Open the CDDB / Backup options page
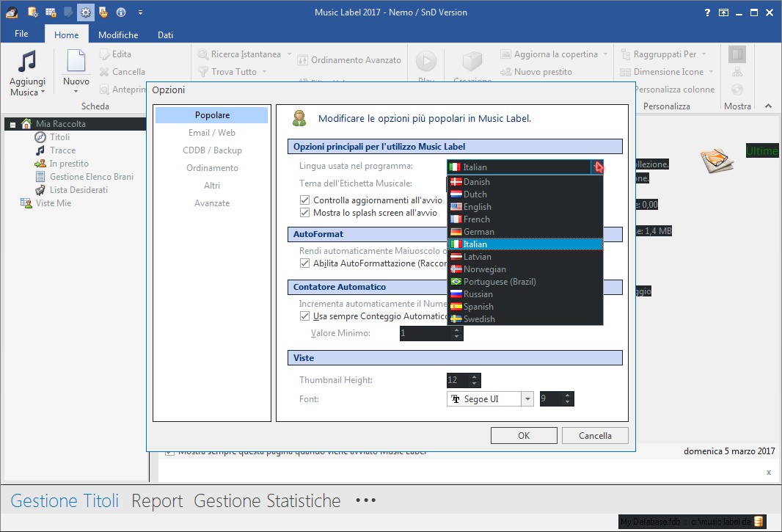This screenshot has width=782, height=532. point(212,150)
